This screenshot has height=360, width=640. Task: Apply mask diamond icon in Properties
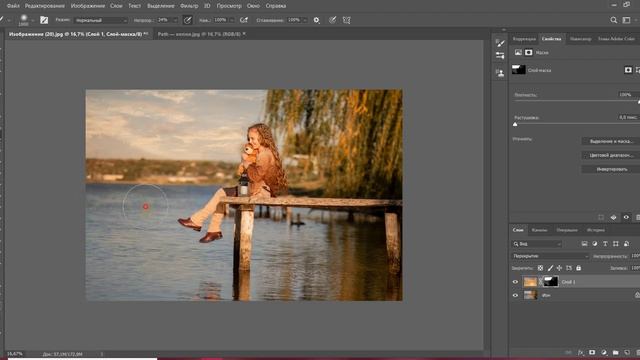pyautogui.click(x=613, y=218)
